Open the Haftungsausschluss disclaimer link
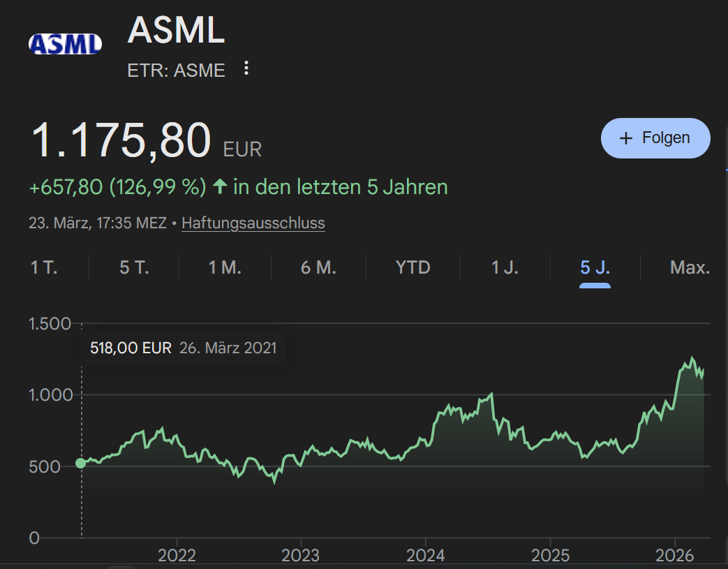This screenshot has height=569, width=728. click(253, 223)
